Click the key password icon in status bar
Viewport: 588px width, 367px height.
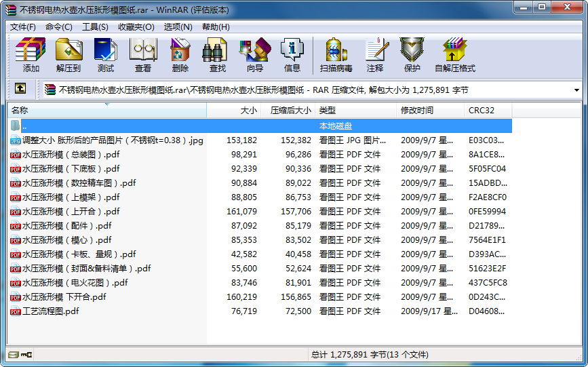pos(26,355)
